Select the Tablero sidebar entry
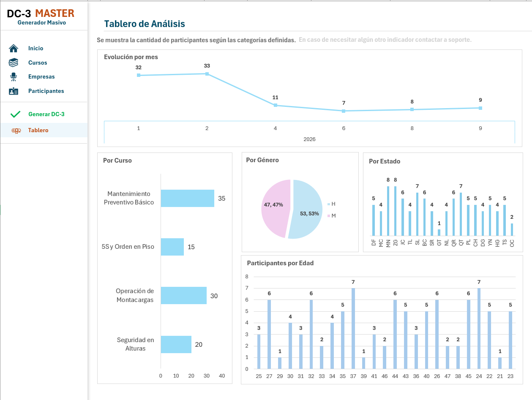 click(x=38, y=131)
